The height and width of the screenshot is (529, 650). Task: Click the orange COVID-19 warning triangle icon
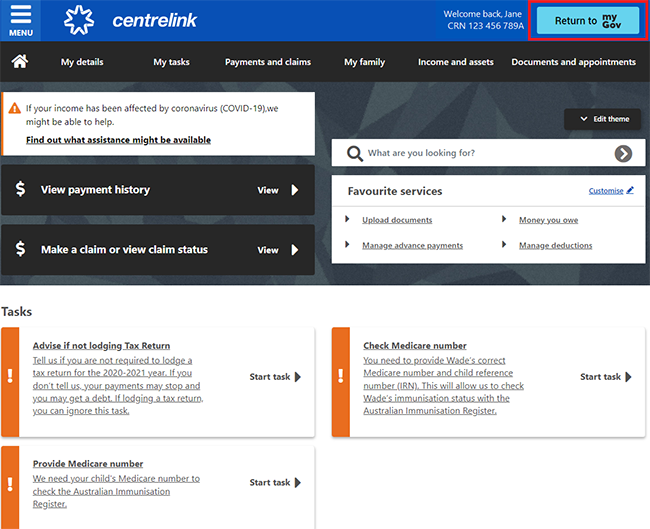(x=15, y=108)
